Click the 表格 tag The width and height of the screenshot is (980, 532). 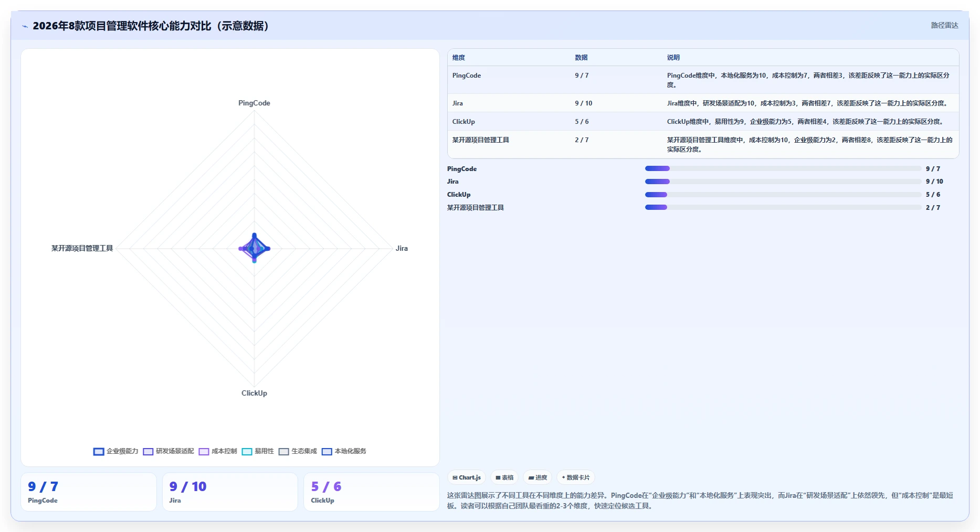(x=504, y=477)
